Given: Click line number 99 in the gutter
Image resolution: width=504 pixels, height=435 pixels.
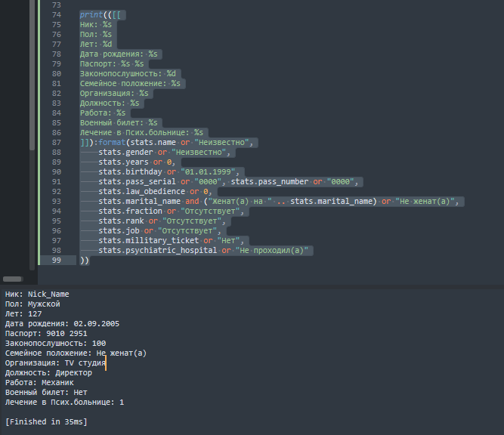Looking at the screenshot, I should (56, 260).
